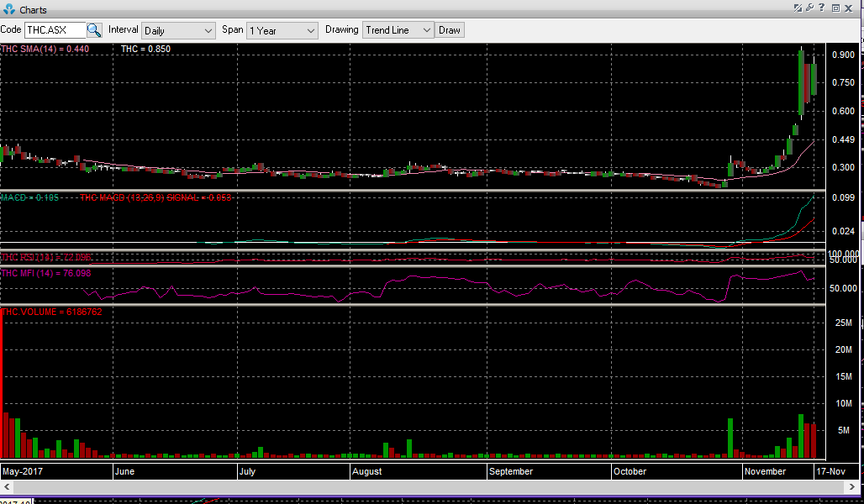864x504 pixels.
Task: Click the MACD indicator value label
Action: (29, 197)
